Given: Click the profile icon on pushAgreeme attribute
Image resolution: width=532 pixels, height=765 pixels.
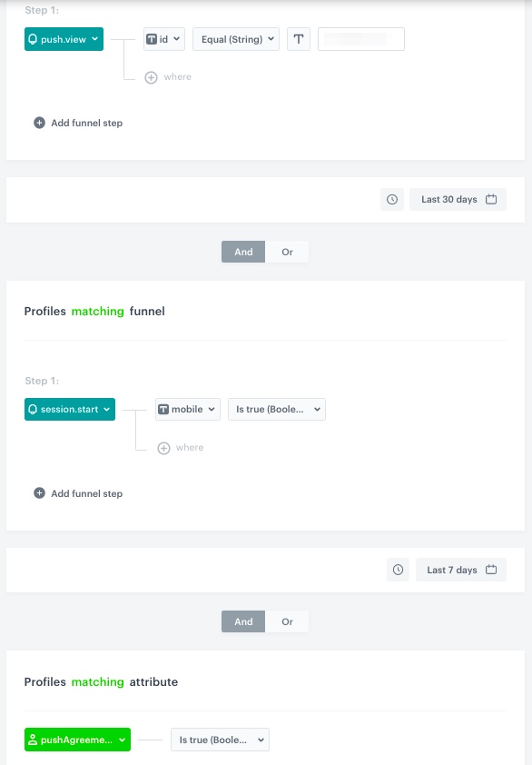Looking at the screenshot, I should click(34, 739).
